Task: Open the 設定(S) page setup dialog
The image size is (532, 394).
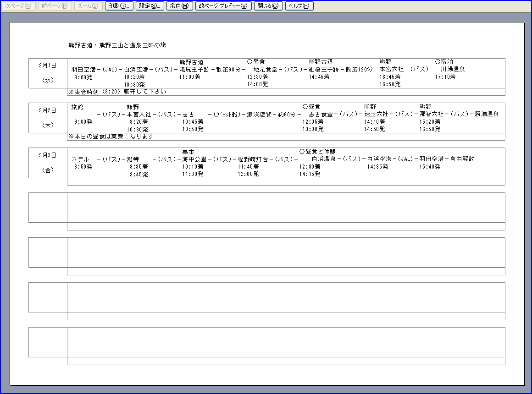Action: click(x=150, y=5)
